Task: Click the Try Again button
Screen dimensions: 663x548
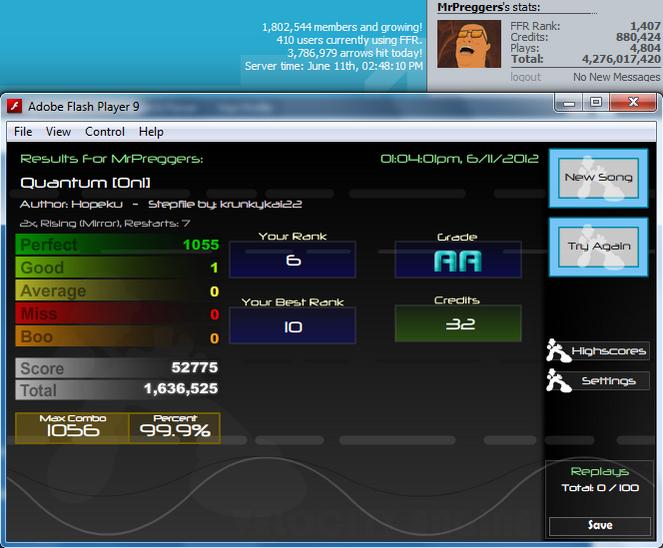Action: coord(598,247)
